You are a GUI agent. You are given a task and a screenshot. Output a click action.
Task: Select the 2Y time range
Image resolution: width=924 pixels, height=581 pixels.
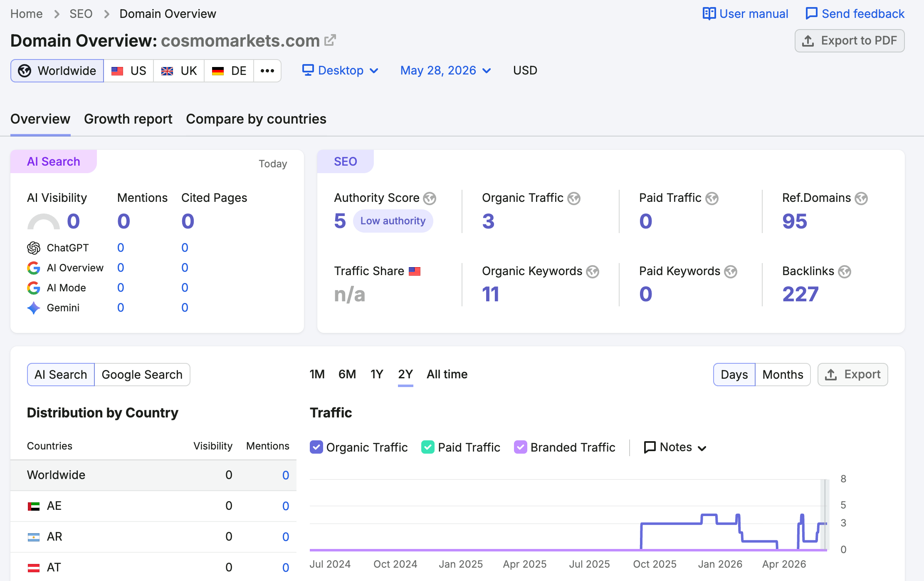[405, 374]
